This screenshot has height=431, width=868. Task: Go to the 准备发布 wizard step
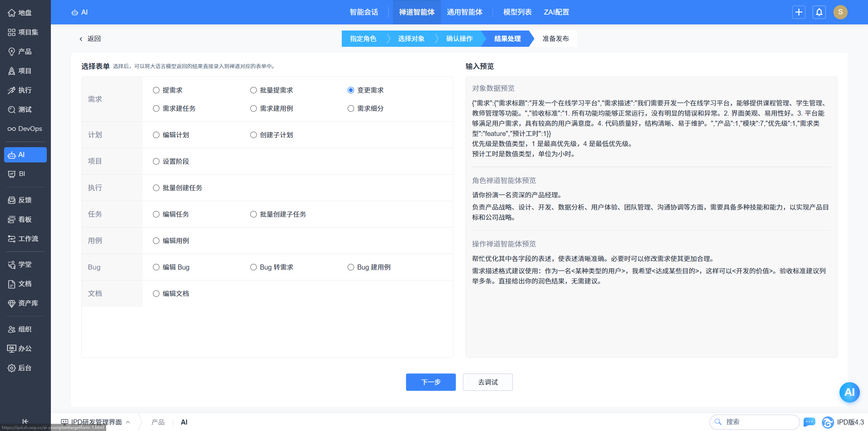[x=555, y=39]
